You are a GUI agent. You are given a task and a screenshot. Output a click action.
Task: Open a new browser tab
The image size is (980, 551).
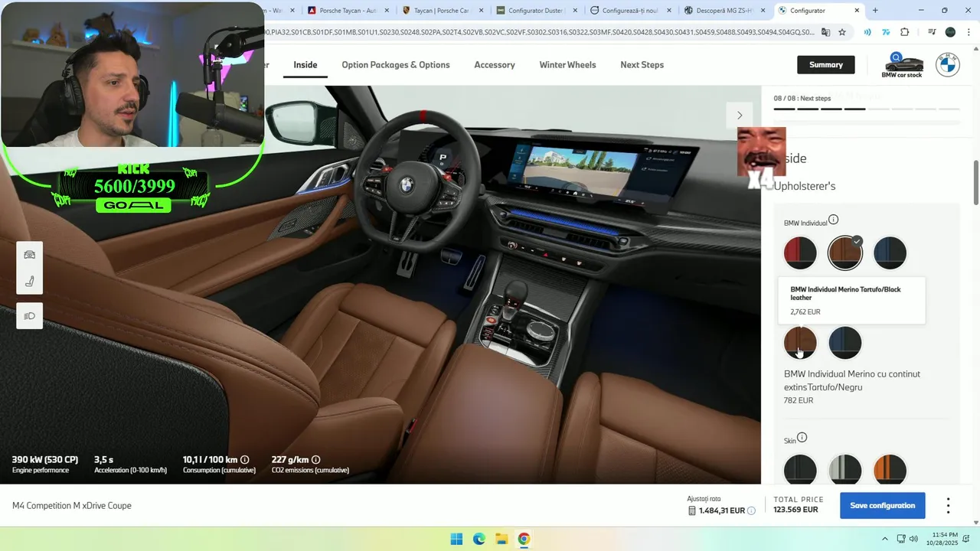[x=875, y=11]
